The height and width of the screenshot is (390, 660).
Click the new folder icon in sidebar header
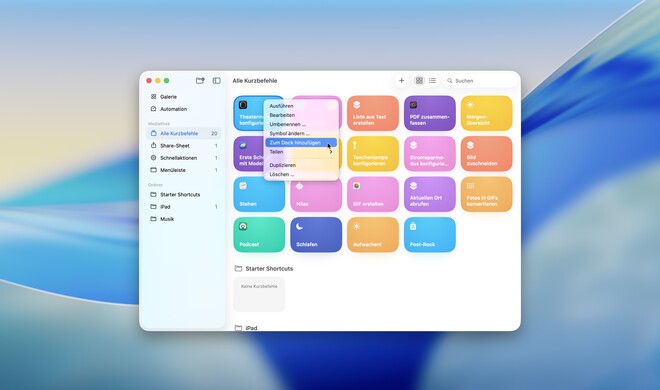click(x=200, y=80)
